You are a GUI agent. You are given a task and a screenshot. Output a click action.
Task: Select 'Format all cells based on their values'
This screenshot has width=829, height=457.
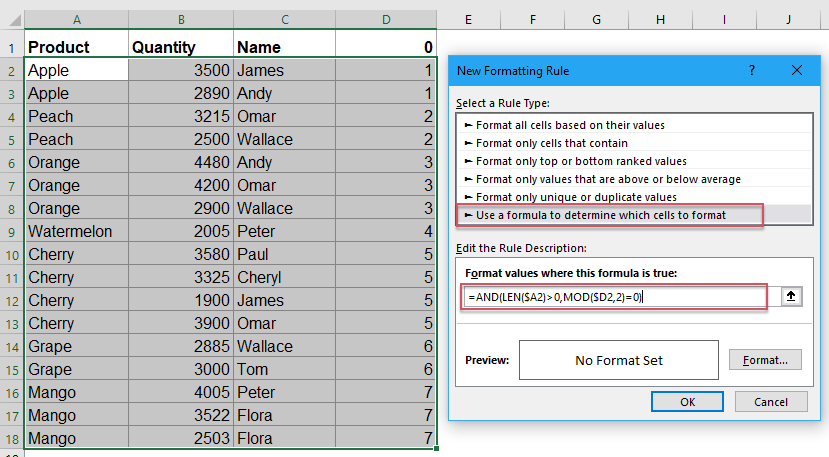click(x=570, y=125)
